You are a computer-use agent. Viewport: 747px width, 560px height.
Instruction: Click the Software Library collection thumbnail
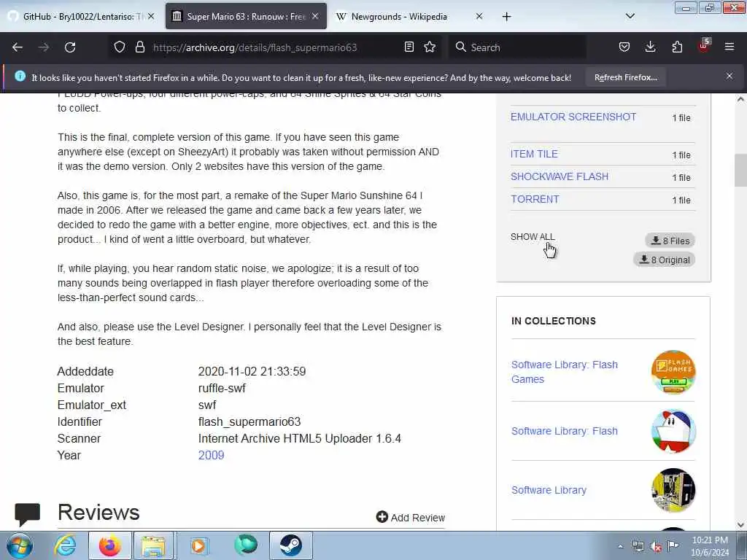coord(673,490)
